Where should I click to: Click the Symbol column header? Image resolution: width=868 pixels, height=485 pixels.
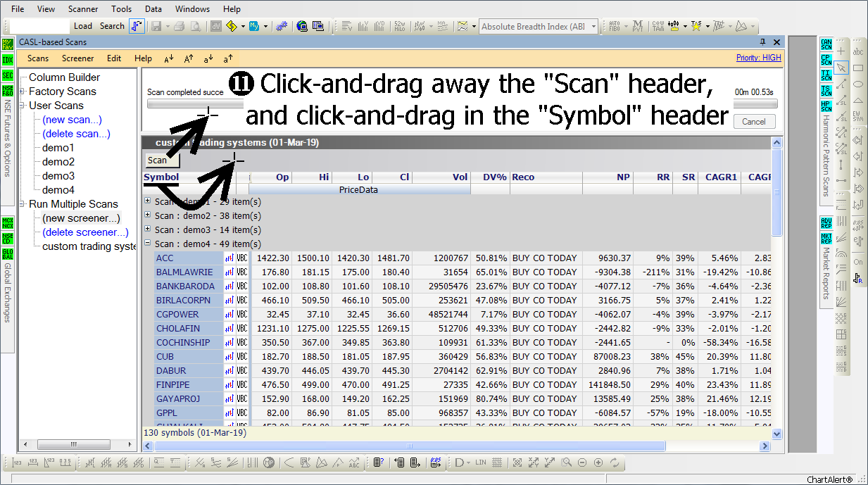[161, 177]
